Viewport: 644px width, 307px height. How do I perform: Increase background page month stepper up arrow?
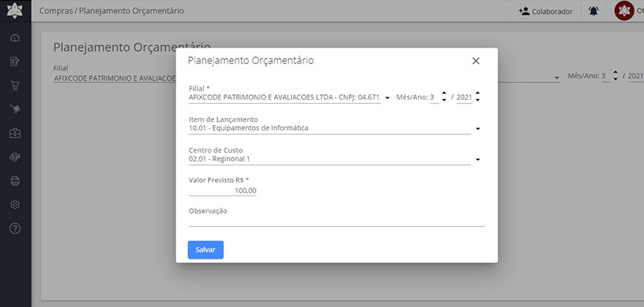(x=616, y=73)
